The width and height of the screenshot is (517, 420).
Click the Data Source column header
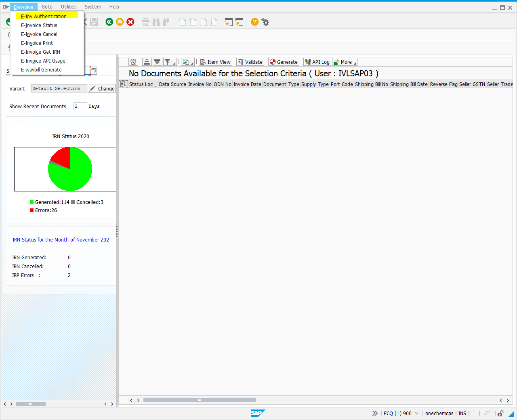click(x=172, y=84)
